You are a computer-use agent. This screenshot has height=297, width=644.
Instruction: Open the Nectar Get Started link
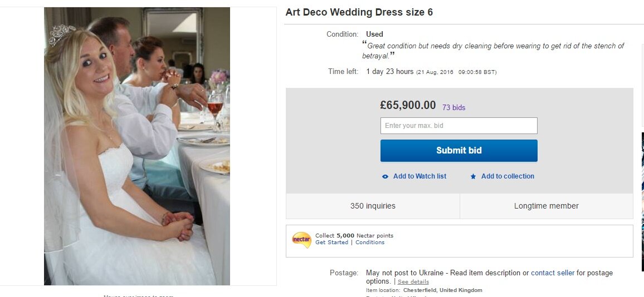coord(331,242)
